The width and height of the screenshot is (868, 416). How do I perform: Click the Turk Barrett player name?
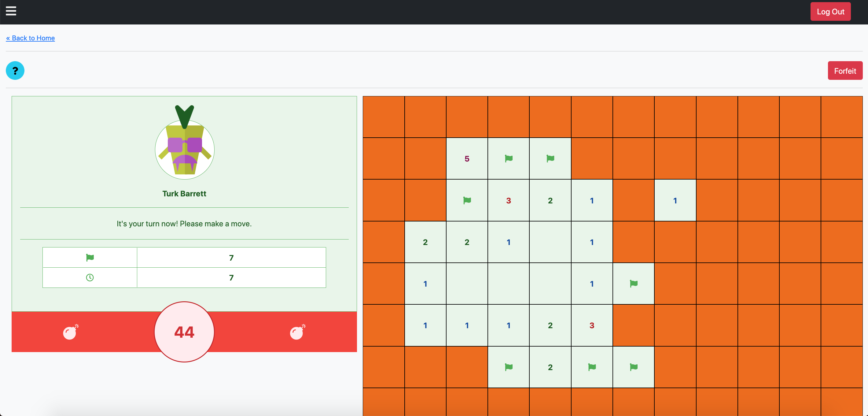pyautogui.click(x=184, y=194)
